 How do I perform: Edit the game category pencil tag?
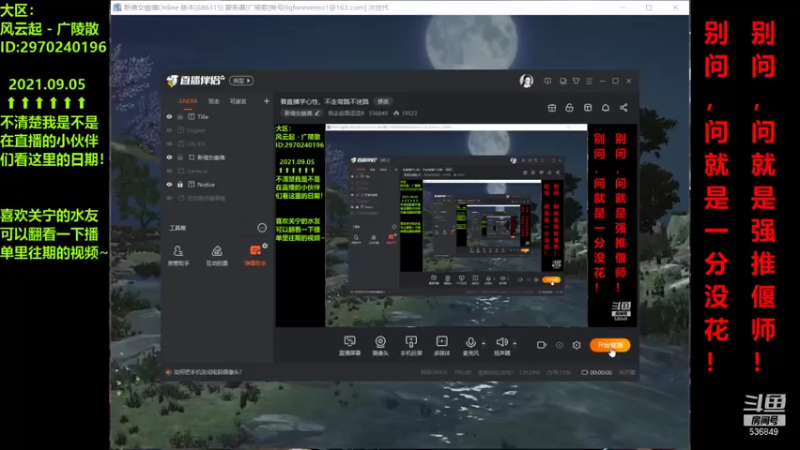tap(302, 113)
